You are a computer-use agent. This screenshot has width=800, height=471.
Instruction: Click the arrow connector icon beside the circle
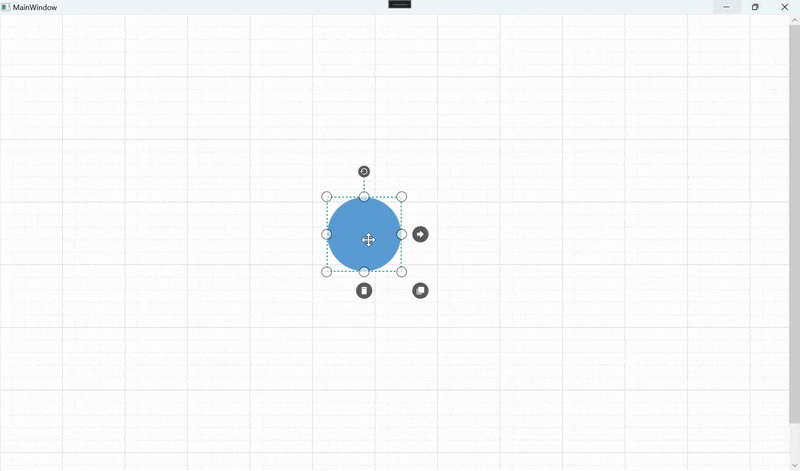tap(420, 234)
